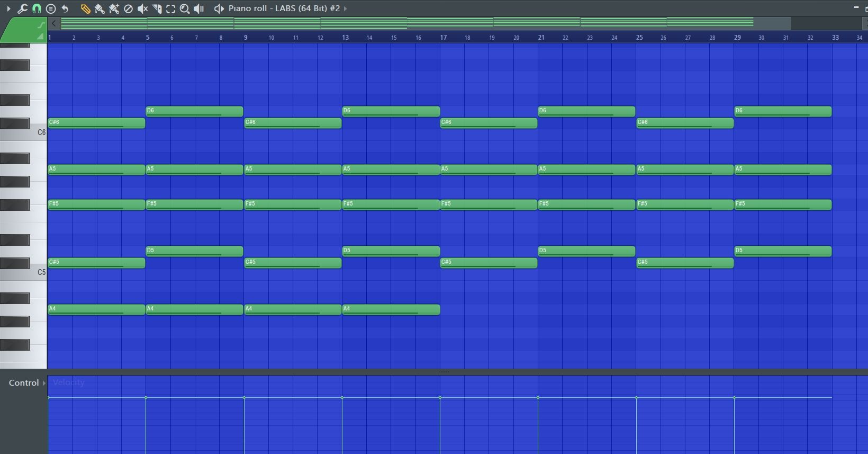Click the undo arrow icon
Viewport: 868px width, 454px height.
click(x=65, y=8)
